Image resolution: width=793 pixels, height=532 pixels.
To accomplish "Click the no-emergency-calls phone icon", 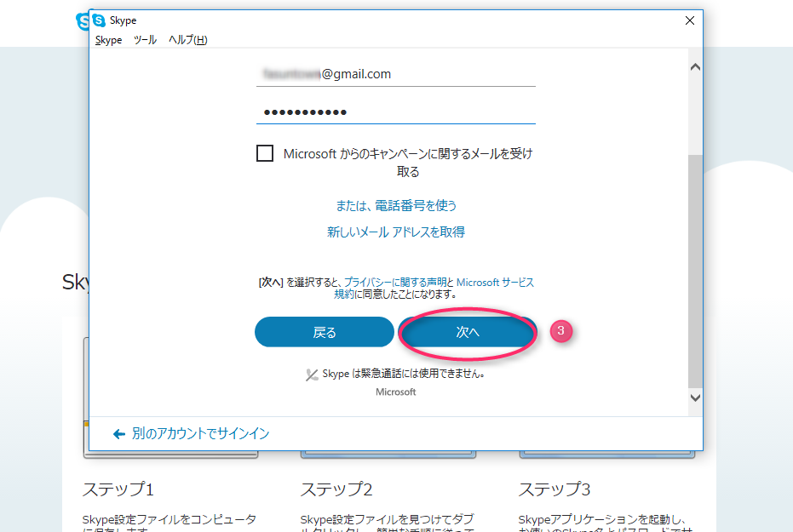I will click(312, 375).
